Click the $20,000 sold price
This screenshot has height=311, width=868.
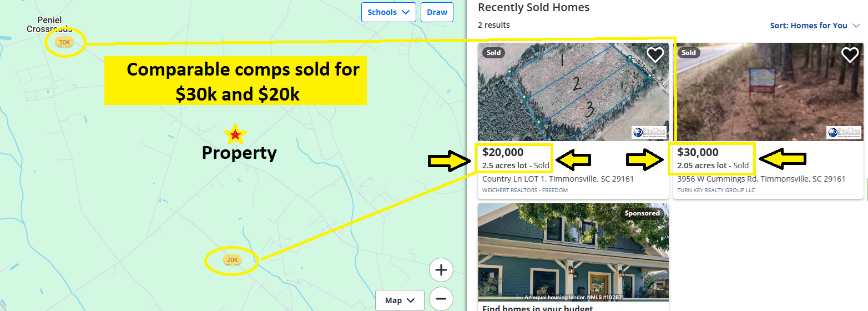tap(503, 152)
